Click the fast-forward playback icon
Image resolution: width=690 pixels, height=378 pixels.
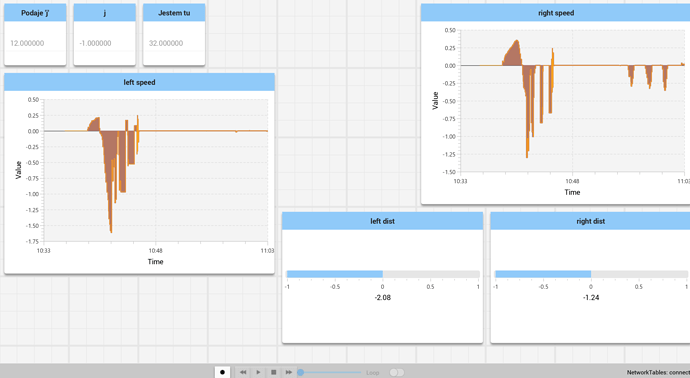tap(289, 372)
